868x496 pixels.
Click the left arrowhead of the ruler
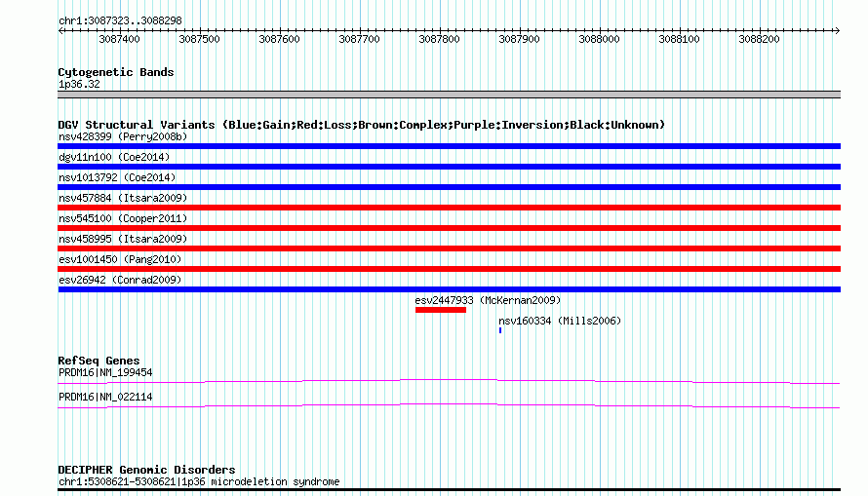click(x=60, y=30)
